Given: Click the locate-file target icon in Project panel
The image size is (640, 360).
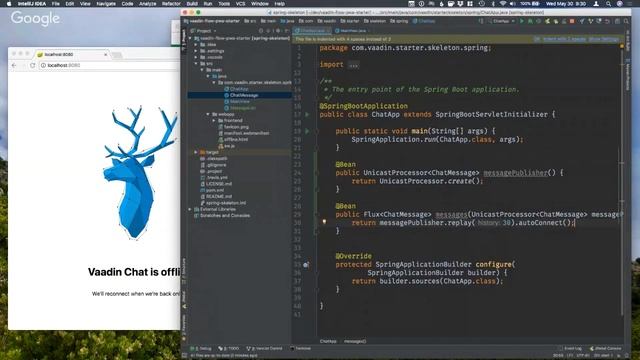Looking at the screenshot, I should [261, 31].
